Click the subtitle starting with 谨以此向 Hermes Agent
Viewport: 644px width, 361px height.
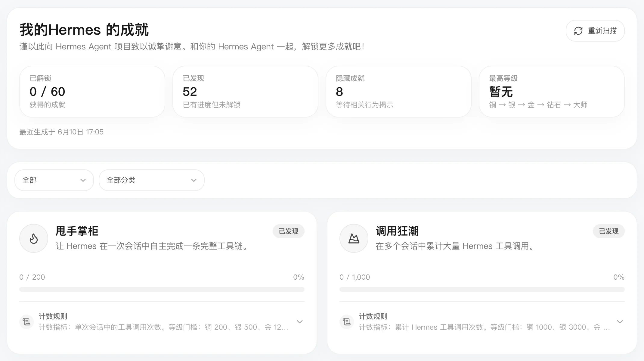192,47
